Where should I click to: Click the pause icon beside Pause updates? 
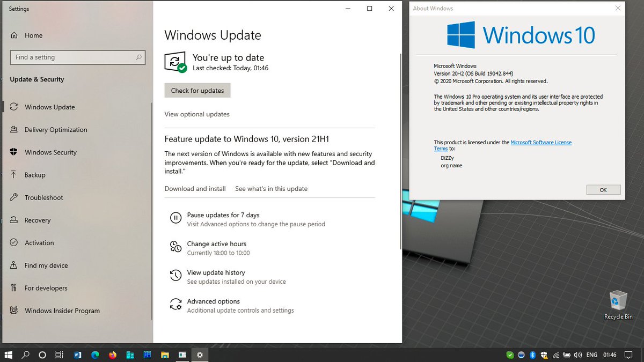tap(175, 218)
